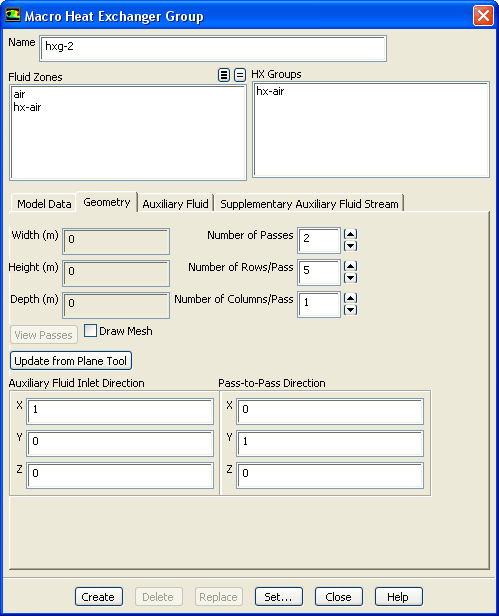Select hx-air in Fluid Zones list
499x616 pixels.
click(x=28, y=107)
